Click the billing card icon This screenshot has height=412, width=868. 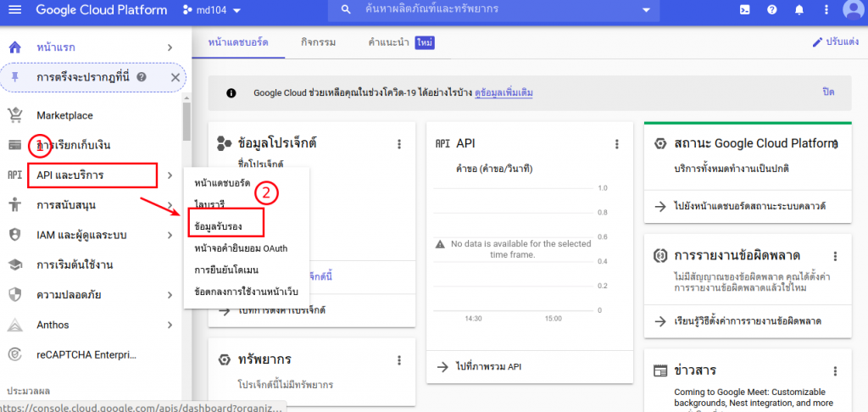pyautogui.click(x=15, y=145)
